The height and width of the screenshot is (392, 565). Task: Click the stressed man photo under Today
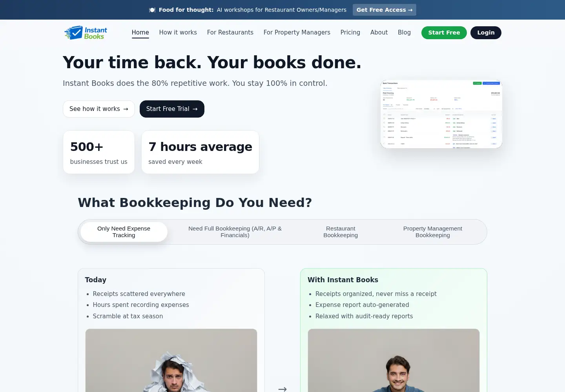(171, 360)
